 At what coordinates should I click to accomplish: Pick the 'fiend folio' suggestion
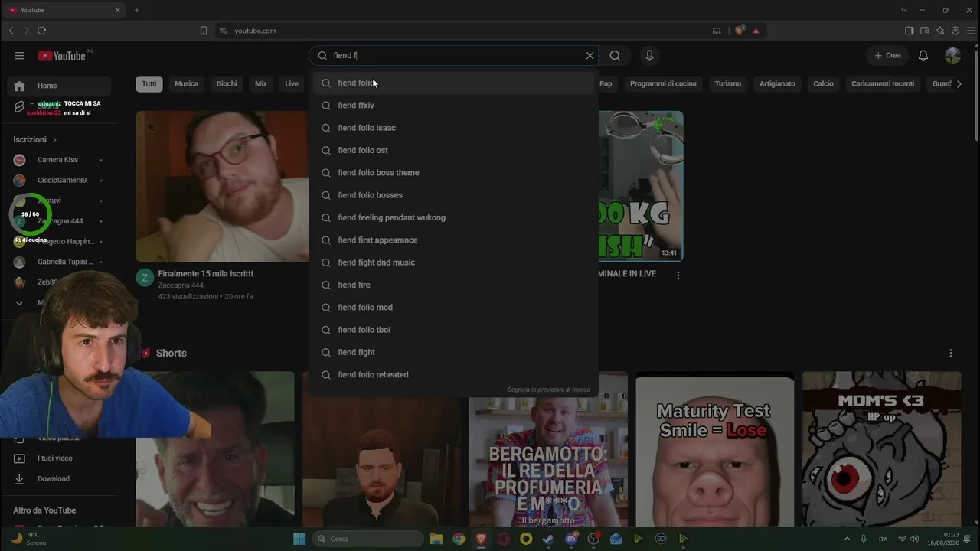453,83
